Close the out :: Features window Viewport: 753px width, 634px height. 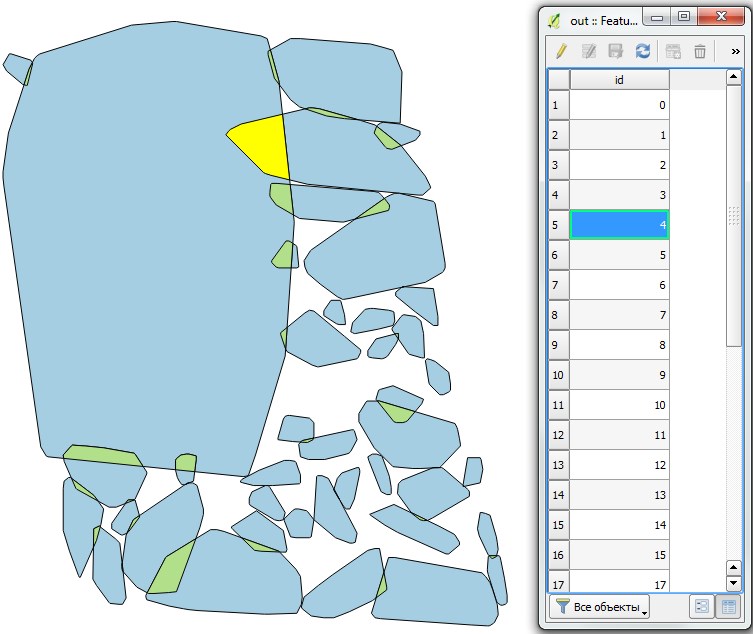pos(721,16)
